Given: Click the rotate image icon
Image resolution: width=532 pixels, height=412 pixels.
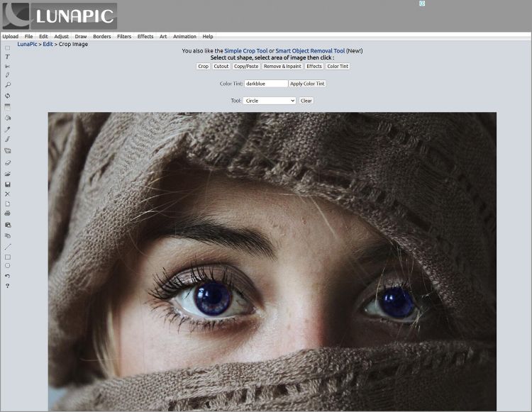Looking at the screenshot, I should [x=8, y=96].
